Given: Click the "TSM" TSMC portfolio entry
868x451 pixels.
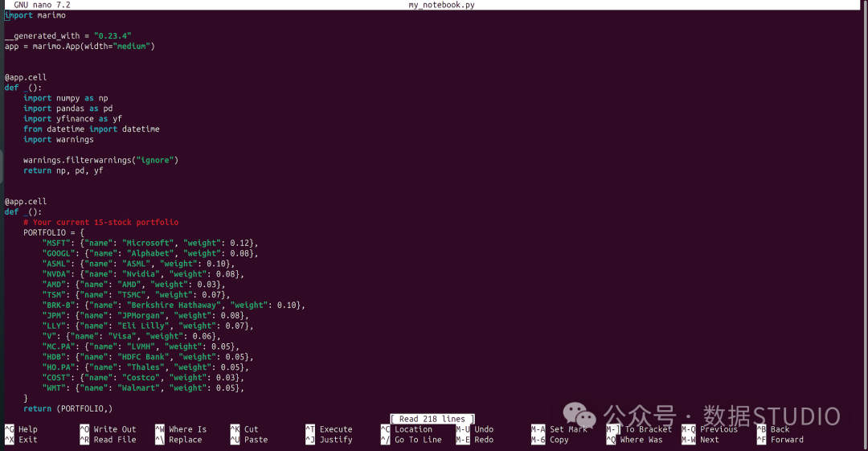Looking at the screenshot, I should pos(136,295).
